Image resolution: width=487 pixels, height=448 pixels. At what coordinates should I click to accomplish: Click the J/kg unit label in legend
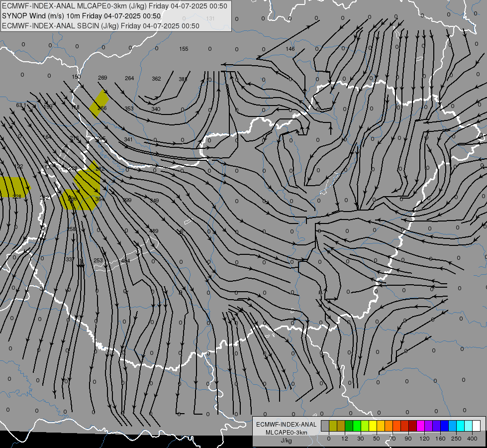click(287, 440)
